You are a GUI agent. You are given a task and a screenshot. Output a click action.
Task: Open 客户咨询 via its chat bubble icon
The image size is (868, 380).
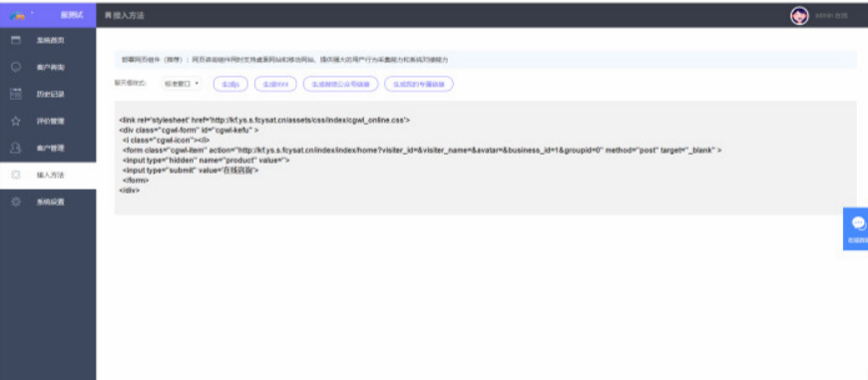point(16,67)
